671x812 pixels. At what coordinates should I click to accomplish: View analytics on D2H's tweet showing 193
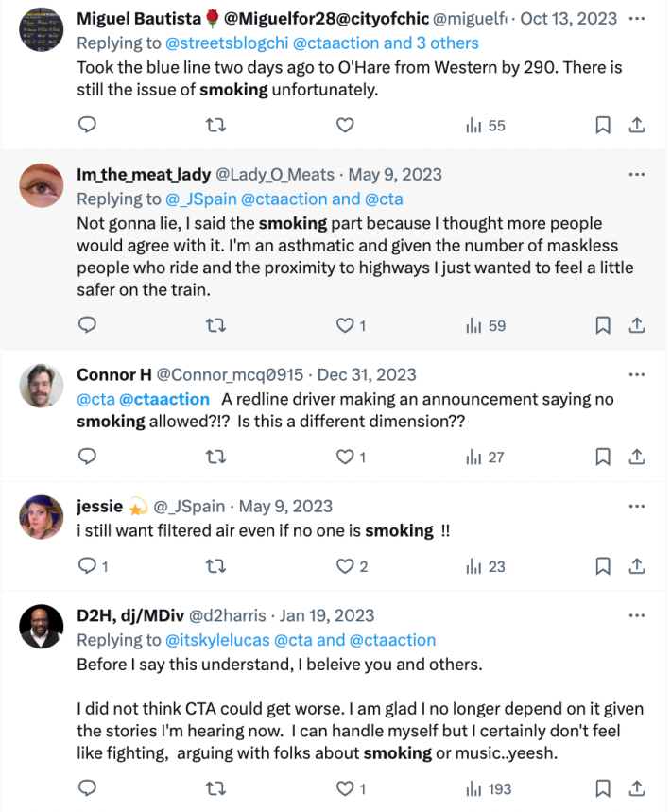[x=489, y=788]
